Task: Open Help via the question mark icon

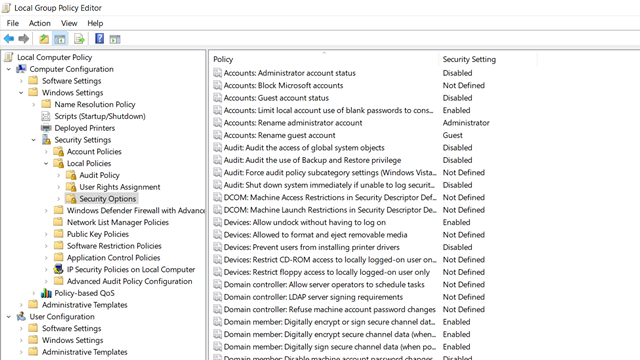Action: pos(99,39)
